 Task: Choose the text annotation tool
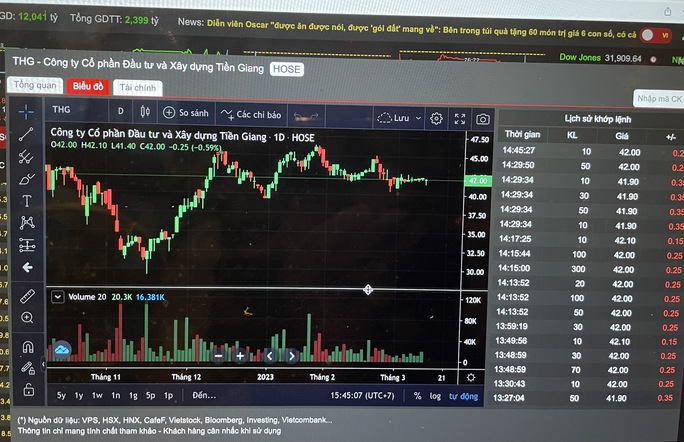click(27, 201)
